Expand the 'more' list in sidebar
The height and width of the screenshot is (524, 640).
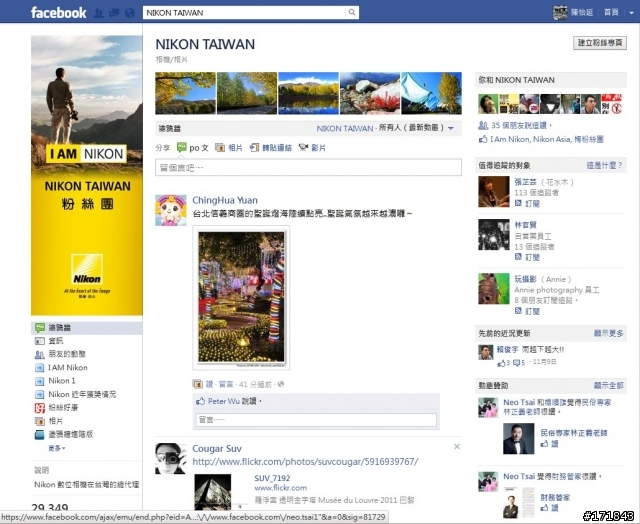pos(57,448)
